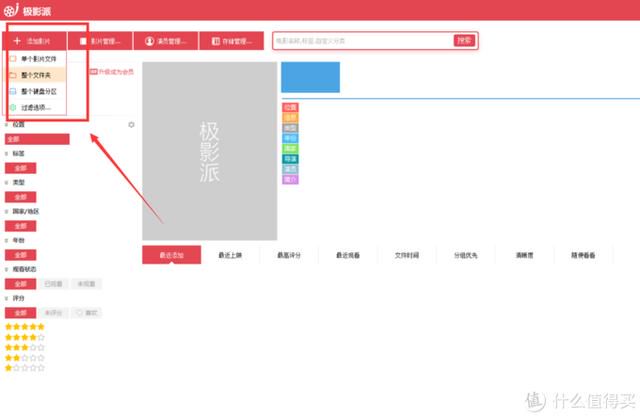Click into the movie search input field
This screenshot has width=640, height=417.
click(x=363, y=41)
